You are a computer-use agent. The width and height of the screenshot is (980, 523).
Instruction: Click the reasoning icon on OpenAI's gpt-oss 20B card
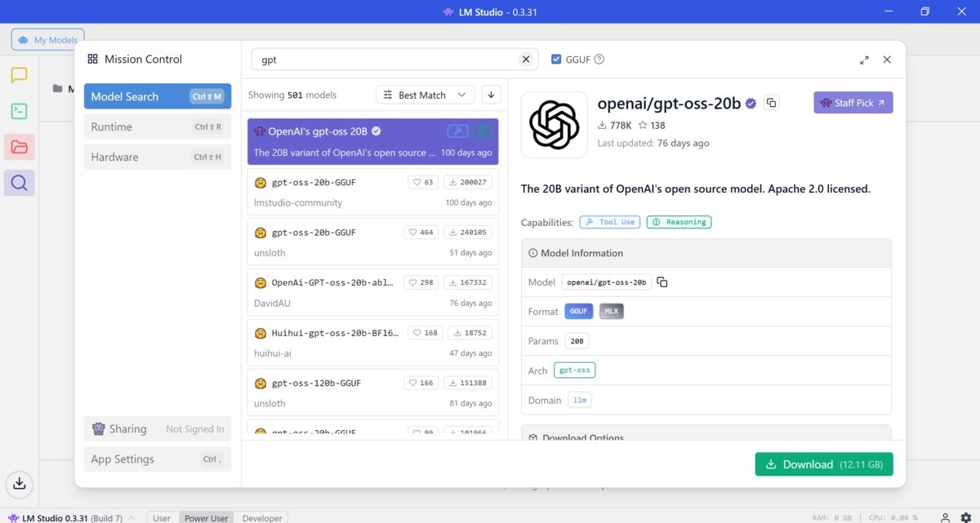click(x=483, y=131)
